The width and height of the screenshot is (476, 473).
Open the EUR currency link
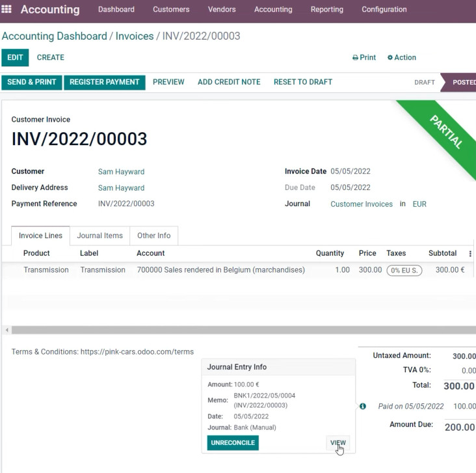pyautogui.click(x=419, y=204)
